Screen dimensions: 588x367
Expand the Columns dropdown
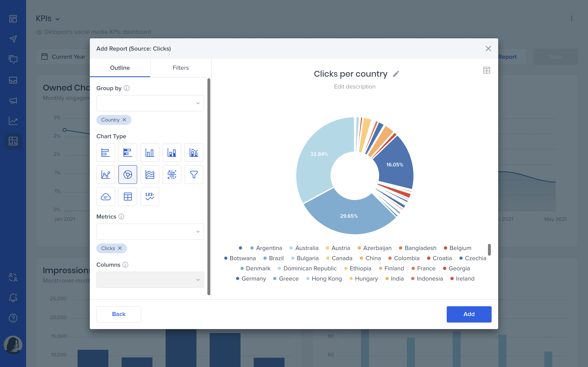(150, 280)
